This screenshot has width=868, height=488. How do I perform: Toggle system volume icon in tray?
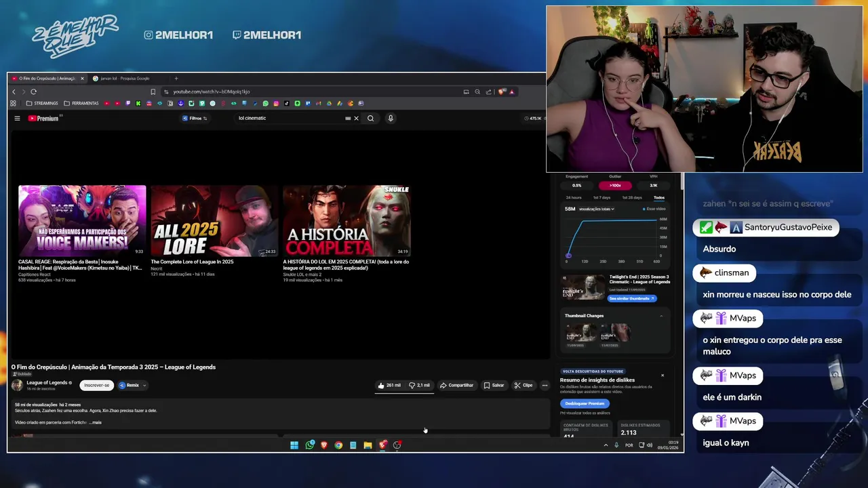coord(649,445)
